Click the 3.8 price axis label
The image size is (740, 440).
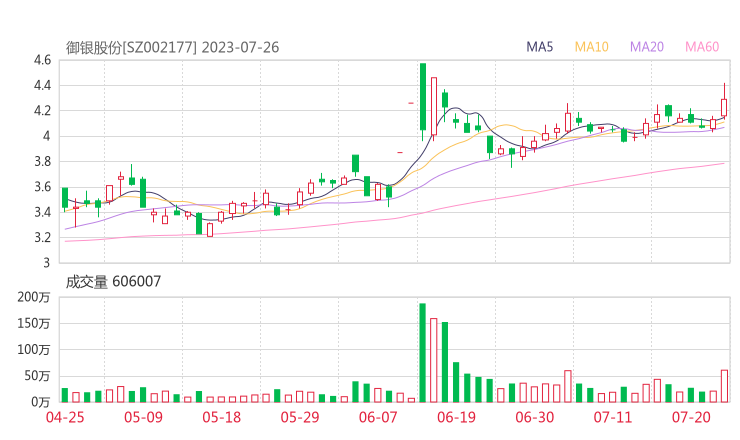click(x=42, y=161)
